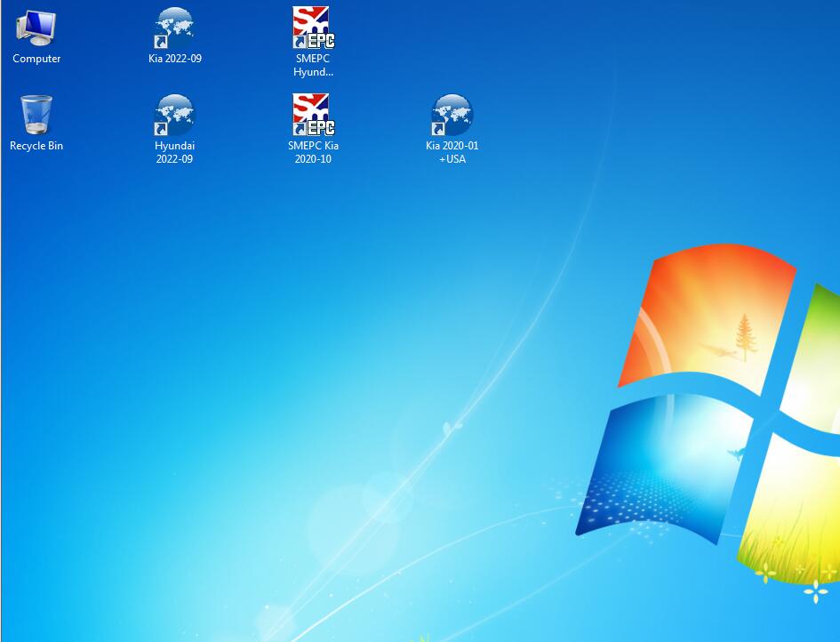Click the "Kia 2020-01 +USA" caption text
Image resolution: width=840 pixels, height=642 pixels.
(x=452, y=152)
